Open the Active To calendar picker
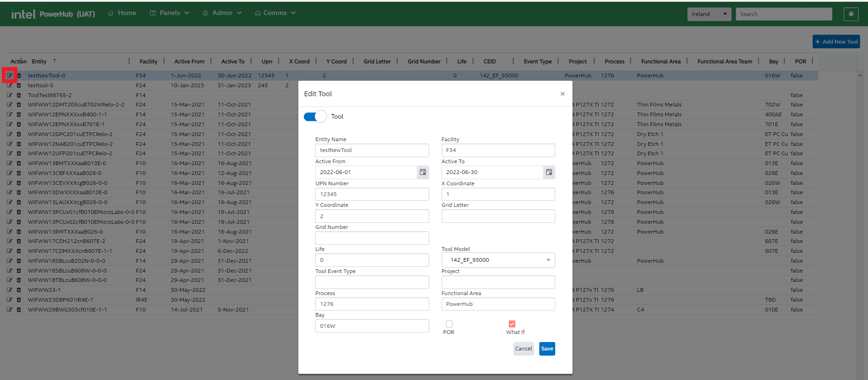The image size is (868, 380). tap(549, 172)
